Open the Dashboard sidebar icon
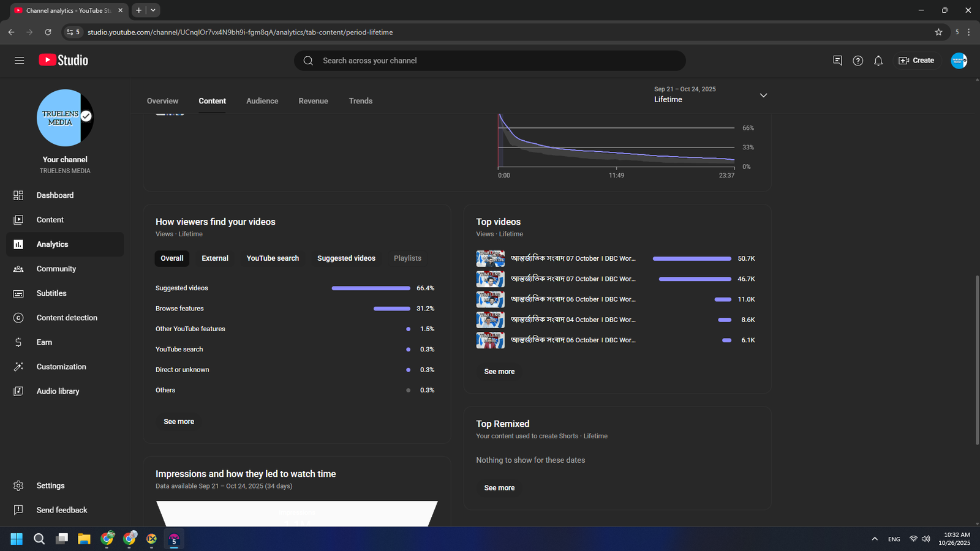Viewport: 980px width, 551px height. tap(18, 195)
